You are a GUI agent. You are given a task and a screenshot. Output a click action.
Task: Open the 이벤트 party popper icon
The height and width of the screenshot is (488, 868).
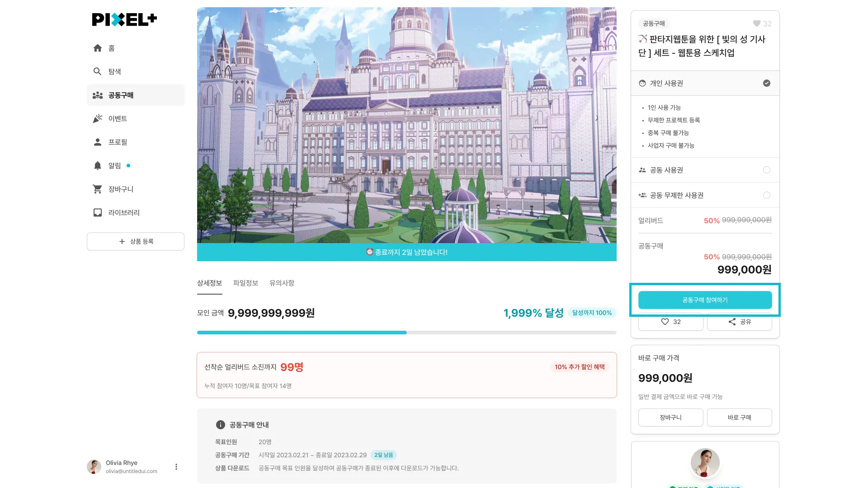[98, 118]
